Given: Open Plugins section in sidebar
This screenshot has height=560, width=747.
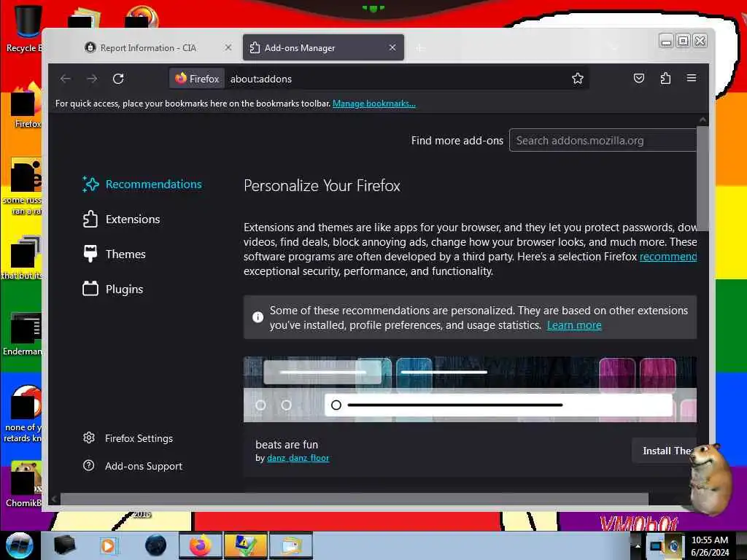Looking at the screenshot, I should pos(112,289).
